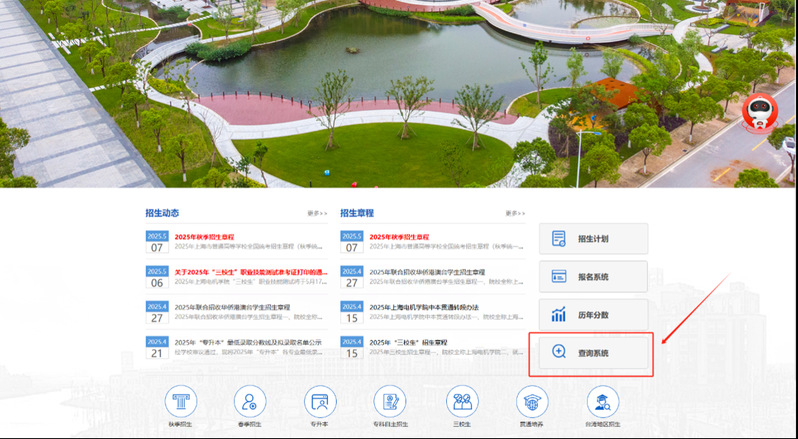798x439 pixels.
Task: Open the 历年分数 button
Action: 593,314
